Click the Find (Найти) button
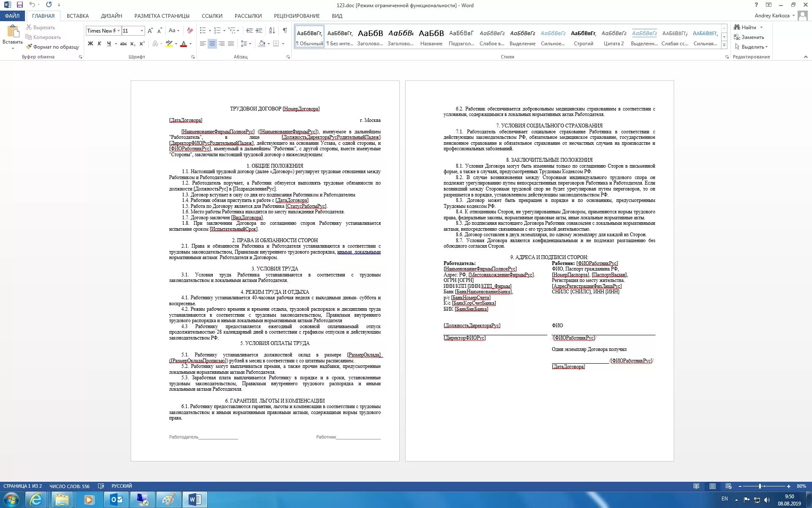The image size is (812, 508). pyautogui.click(x=745, y=27)
